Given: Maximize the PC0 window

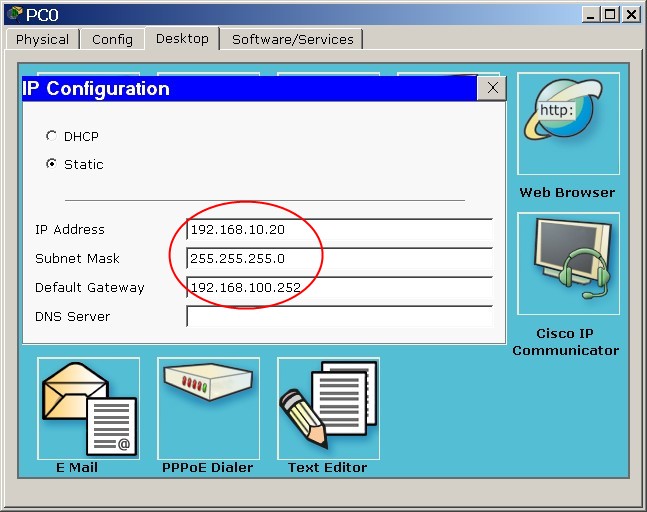Looking at the screenshot, I should pyautogui.click(x=610, y=15).
